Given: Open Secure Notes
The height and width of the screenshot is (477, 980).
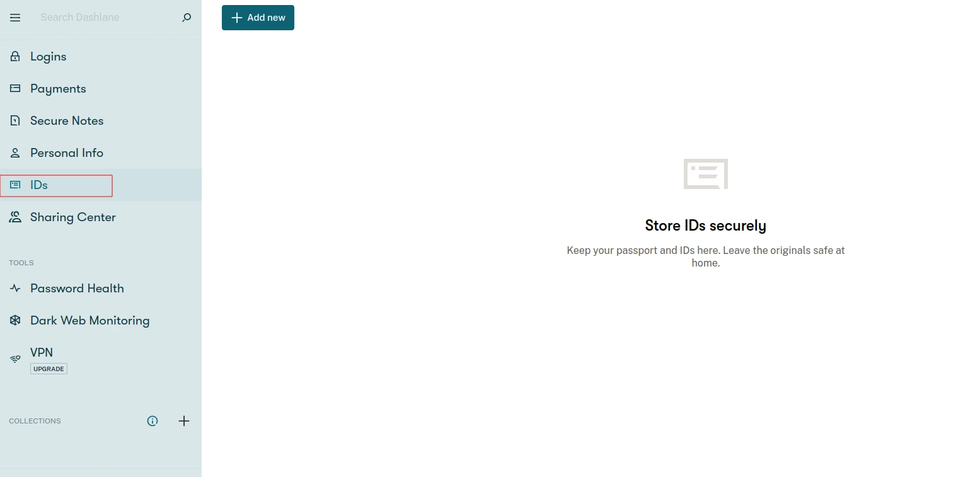Looking at the screenshot, I should (101, 121).
